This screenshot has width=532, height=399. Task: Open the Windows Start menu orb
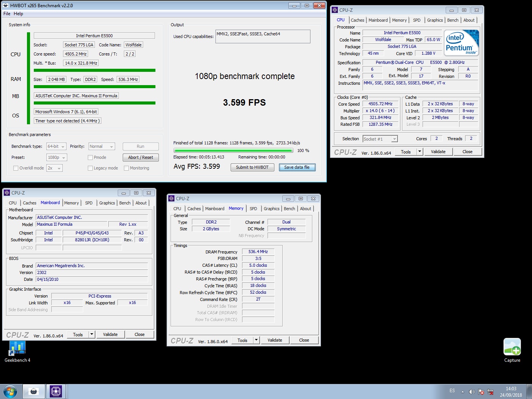(x=10, y=391)
